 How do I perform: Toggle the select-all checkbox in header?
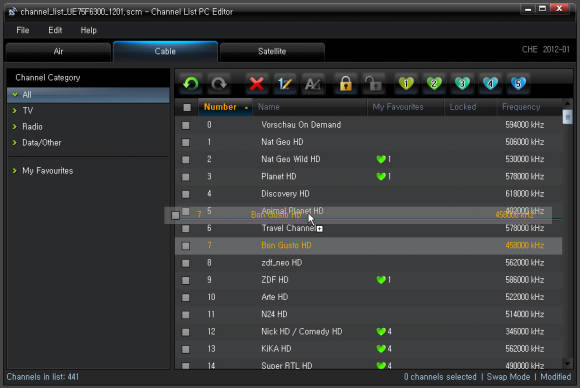[187, 107]
